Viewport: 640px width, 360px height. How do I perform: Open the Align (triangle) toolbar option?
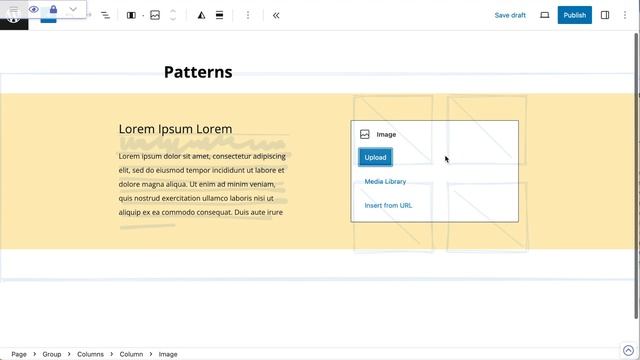pyautogui.click(x=201, y=16)
